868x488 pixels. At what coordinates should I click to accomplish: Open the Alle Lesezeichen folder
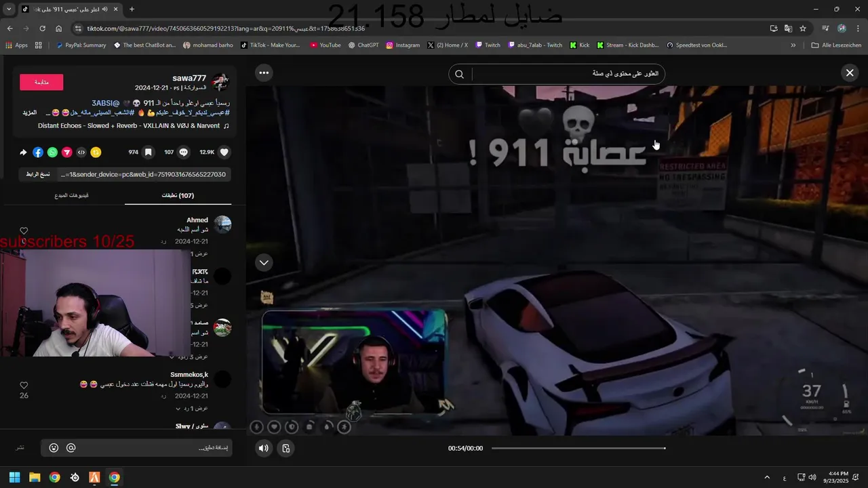[x=836, y=45]
